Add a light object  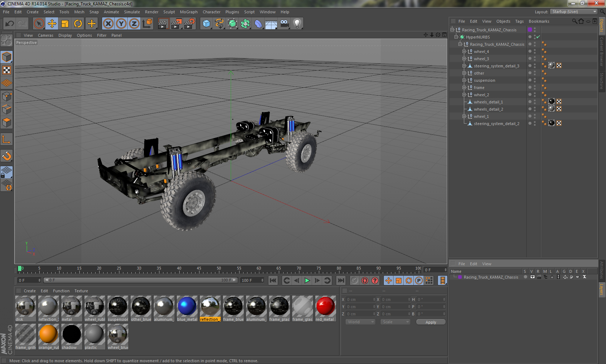(297, 24)
